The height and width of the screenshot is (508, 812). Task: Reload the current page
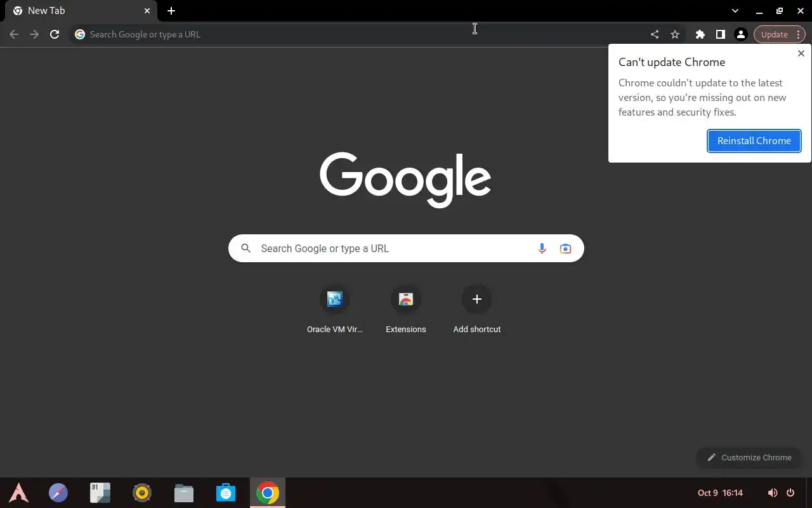point(55,34)
